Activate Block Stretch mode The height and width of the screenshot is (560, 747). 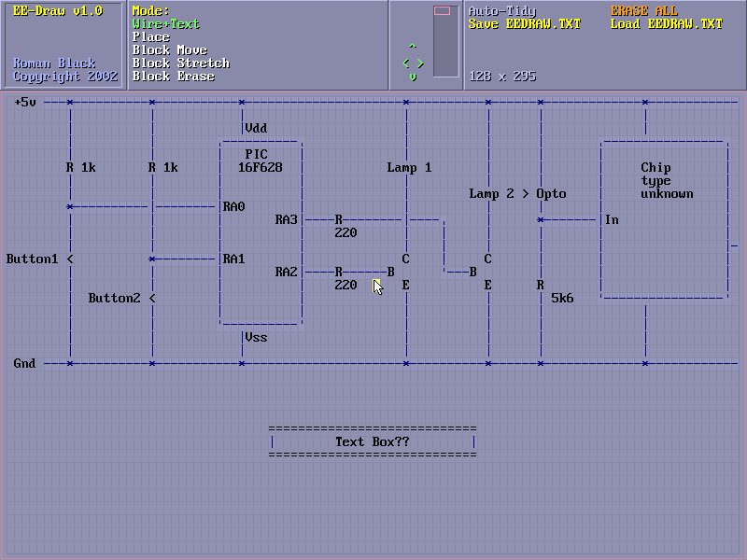180,63
